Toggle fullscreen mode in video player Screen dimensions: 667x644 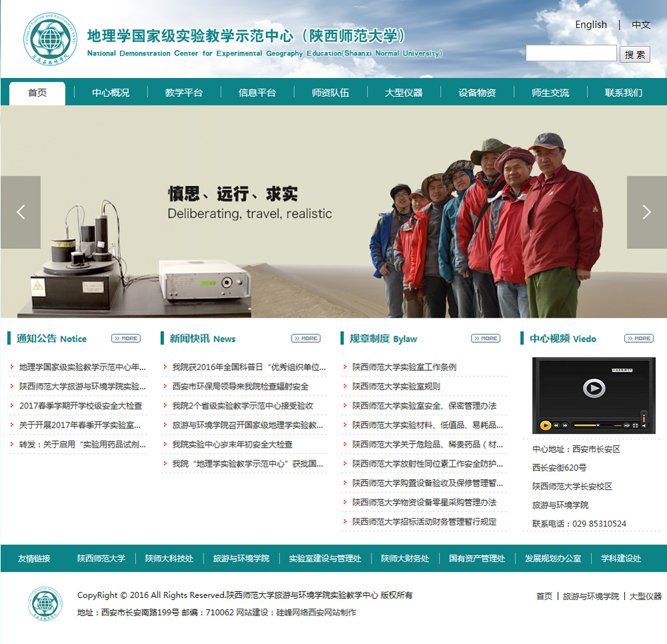(635, 425)
